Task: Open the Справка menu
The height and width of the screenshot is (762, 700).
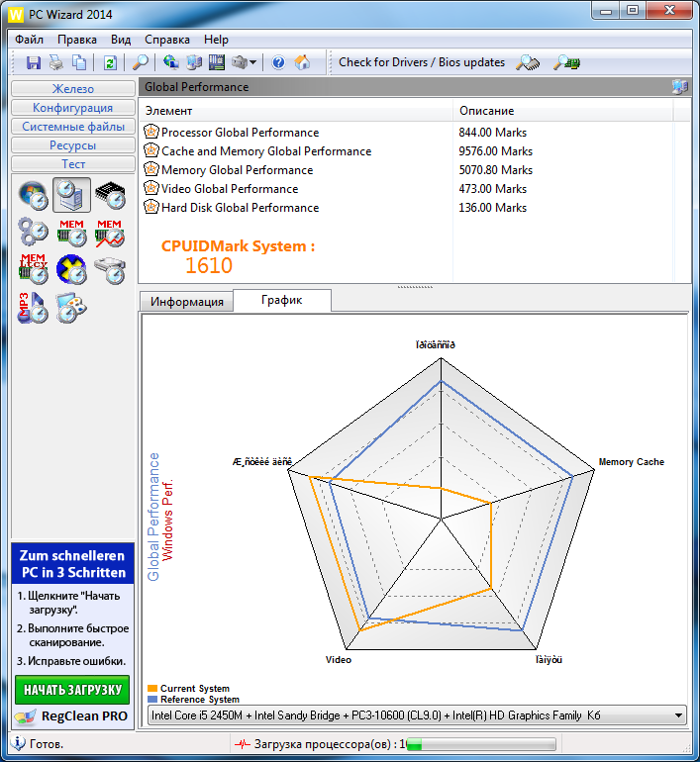Action: [167, 40]
